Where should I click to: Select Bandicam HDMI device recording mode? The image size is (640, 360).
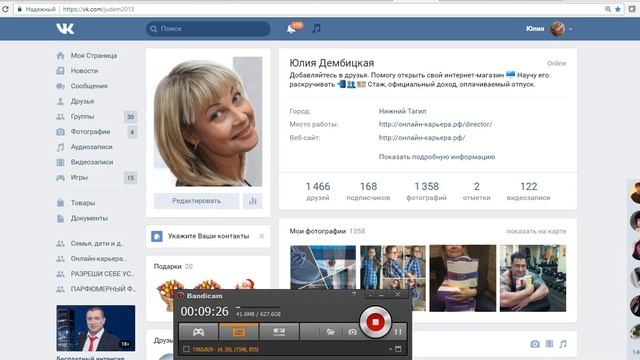point(279,332)
